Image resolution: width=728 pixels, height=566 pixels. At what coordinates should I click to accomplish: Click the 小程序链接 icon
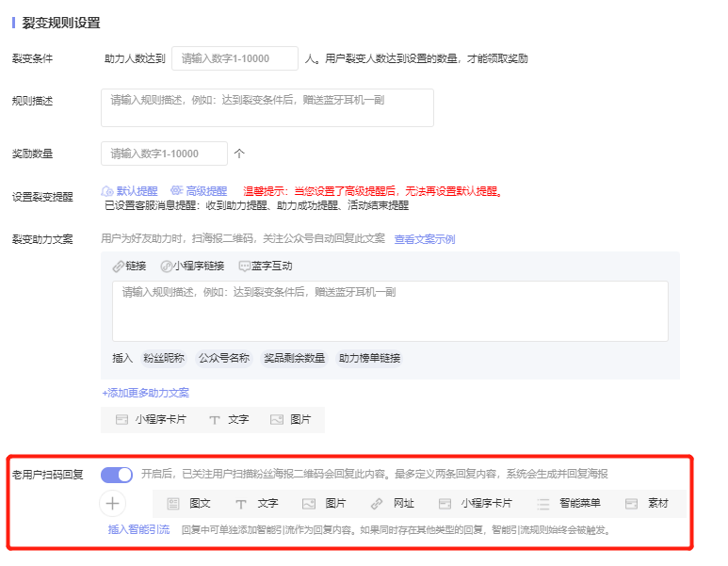(x=166, y=267)
